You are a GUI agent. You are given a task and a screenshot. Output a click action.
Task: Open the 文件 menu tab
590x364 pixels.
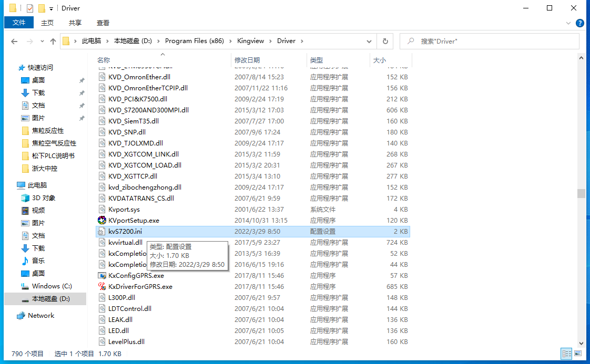(x=19, y=23)
